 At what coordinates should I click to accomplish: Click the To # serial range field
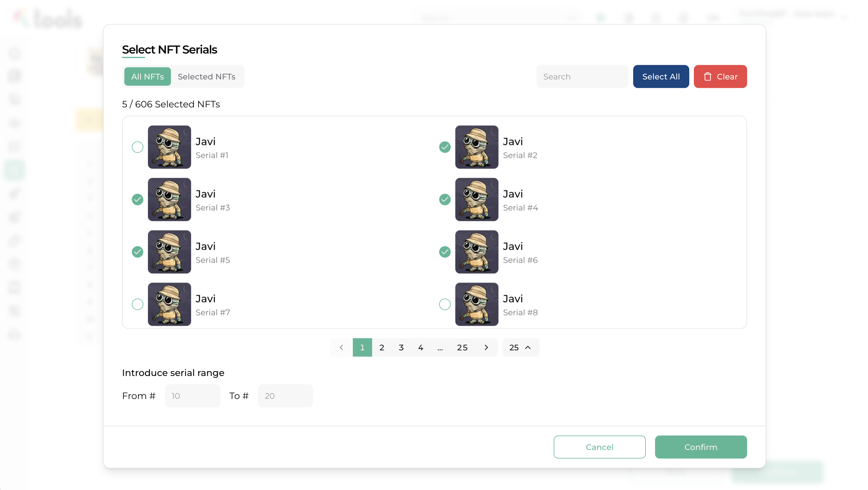[285, 396]
